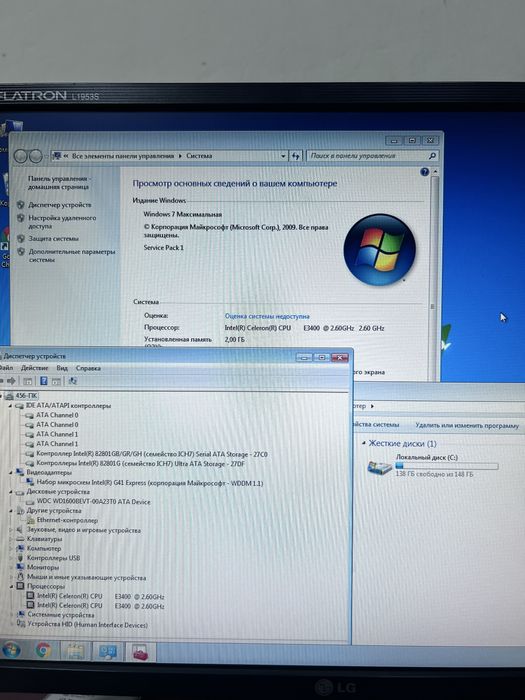Expand the 'Мониторы' category

(x=11, y=567)
